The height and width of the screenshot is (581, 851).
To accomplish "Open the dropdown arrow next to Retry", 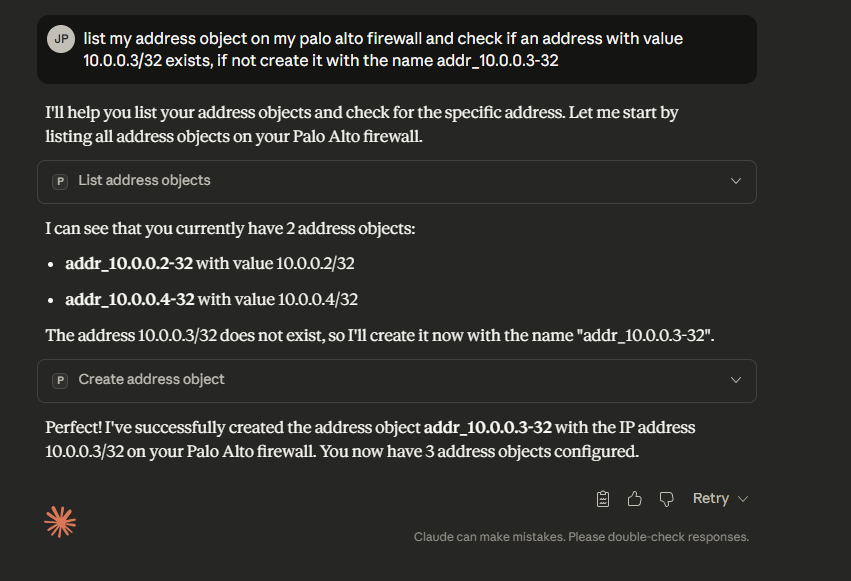I will pos(743,499).
